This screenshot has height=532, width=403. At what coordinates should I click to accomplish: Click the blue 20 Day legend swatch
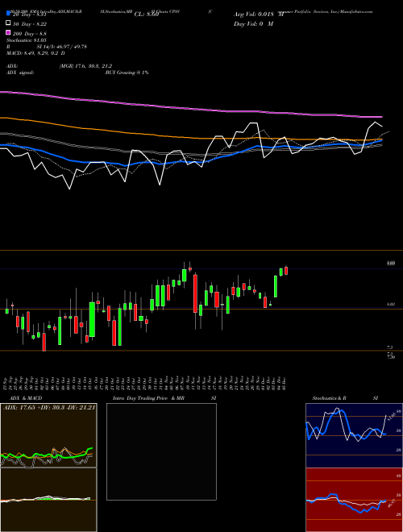[x=9, y=14]
